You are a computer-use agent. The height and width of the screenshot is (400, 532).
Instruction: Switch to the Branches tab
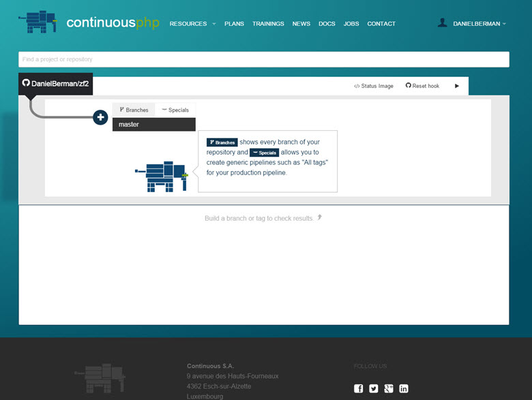tap(134, 110)
